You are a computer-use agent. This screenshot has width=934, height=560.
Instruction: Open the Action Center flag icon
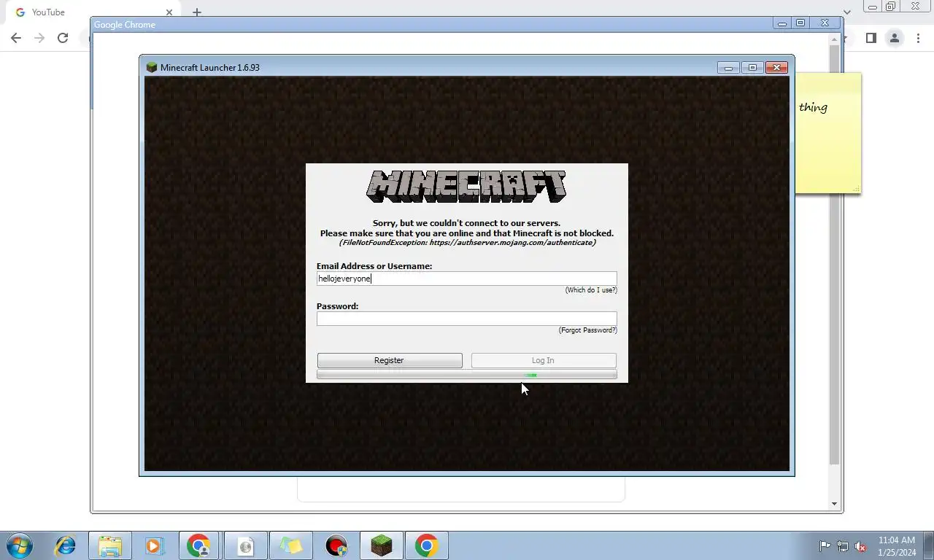click(825, 545)
